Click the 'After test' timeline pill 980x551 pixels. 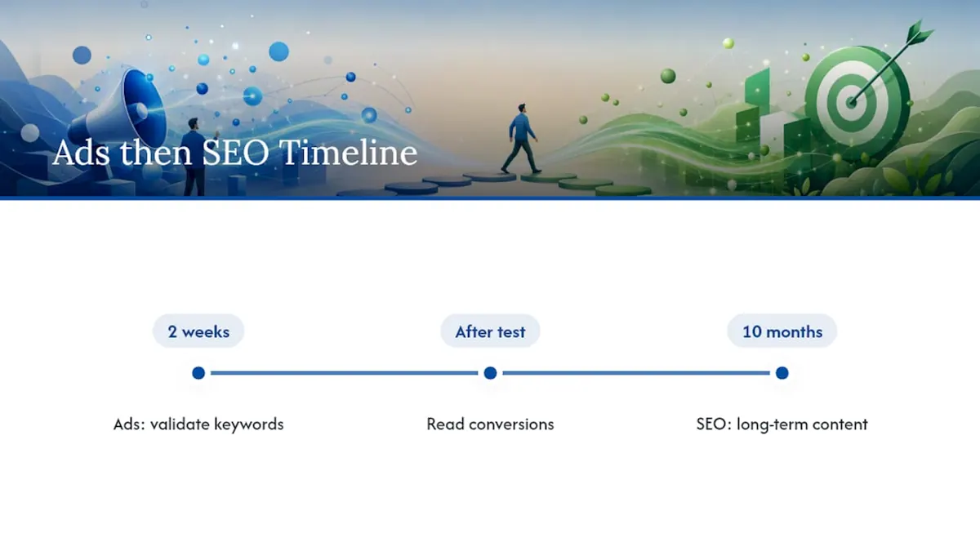click(x=490, y=331)
